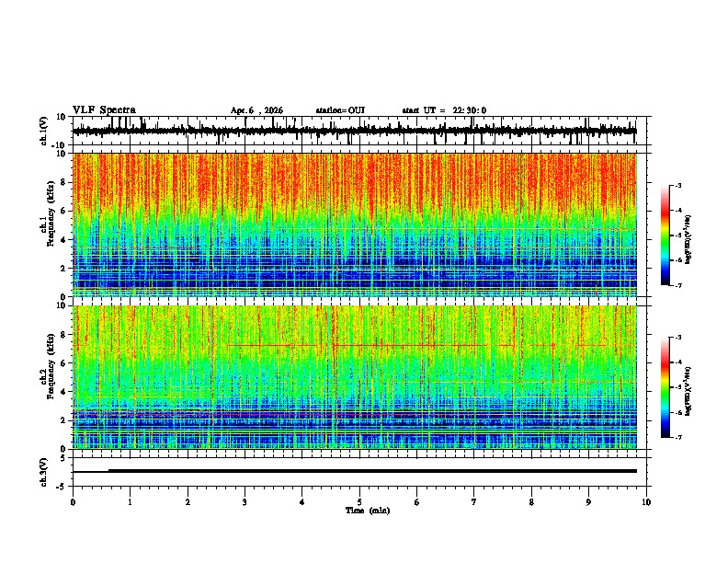
Task: Click the ch.2 spectrogram color scale bar
Action: tap(665, 387)
